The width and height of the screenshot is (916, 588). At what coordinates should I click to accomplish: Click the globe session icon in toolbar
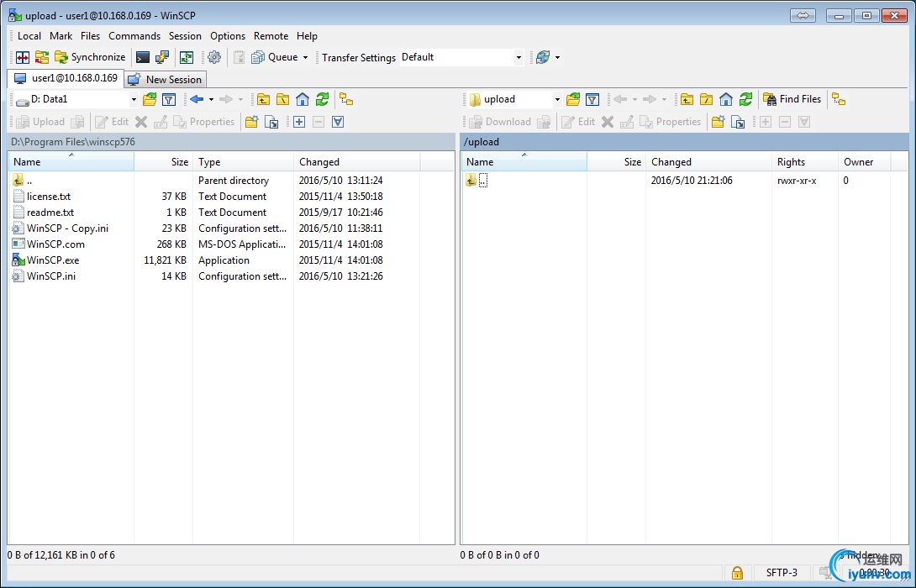[543, 57]
